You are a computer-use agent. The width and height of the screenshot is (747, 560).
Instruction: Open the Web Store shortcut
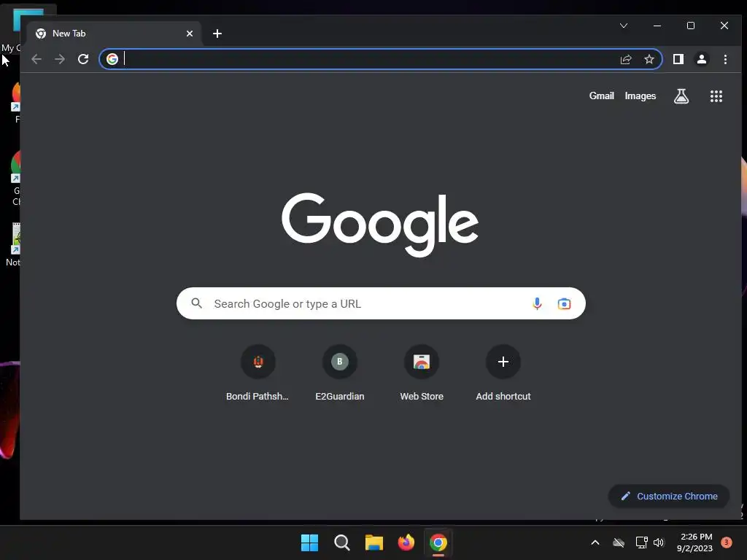point(422,373)
